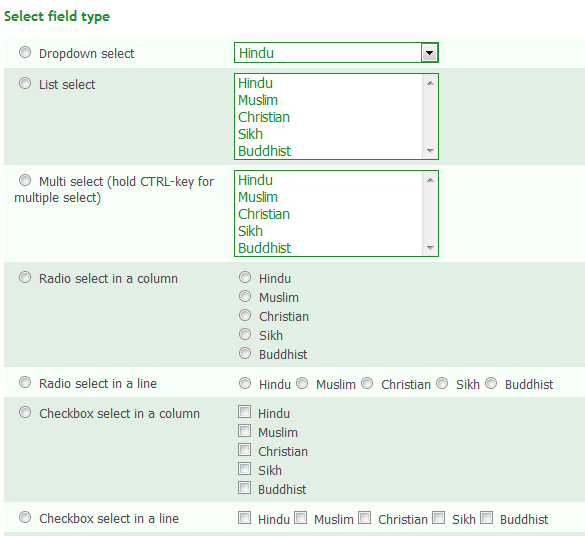Choose Radio select in a line option

25,382
